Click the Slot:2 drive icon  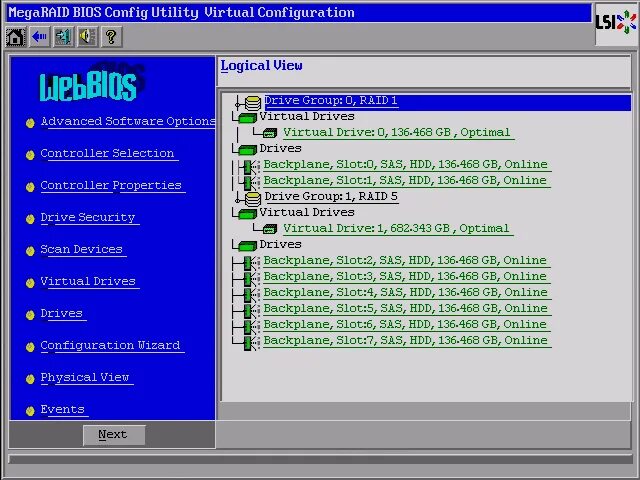pos(249,263)
